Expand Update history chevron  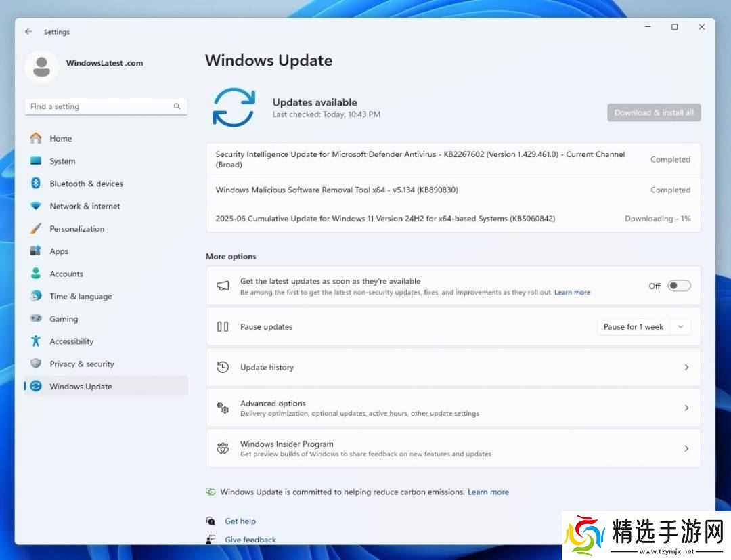[686, 367]
